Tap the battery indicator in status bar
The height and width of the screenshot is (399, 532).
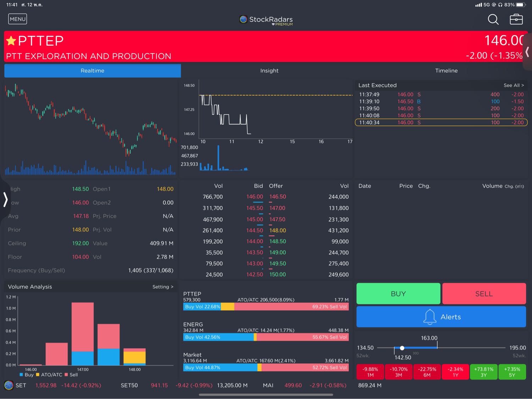(521, 5)
